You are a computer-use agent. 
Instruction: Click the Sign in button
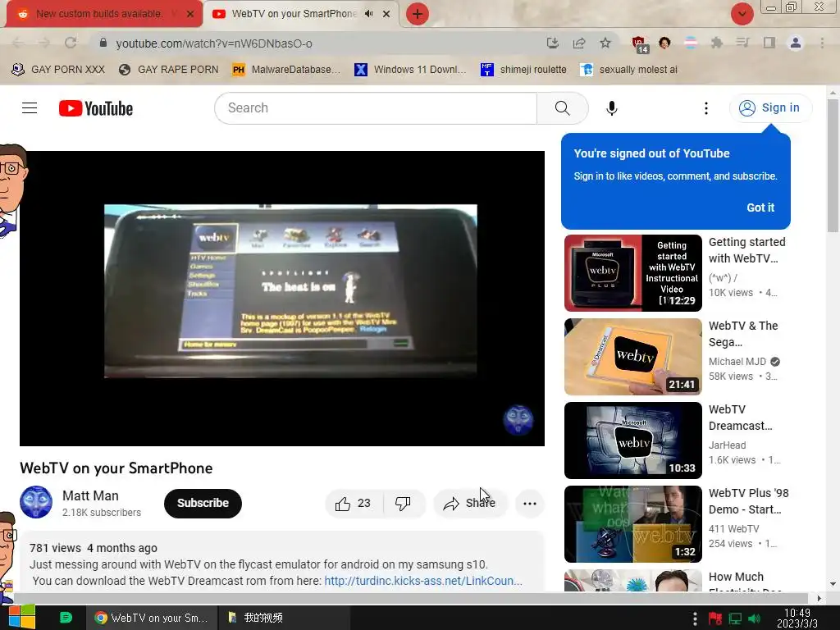pyautogui.click(x=770, y=108)
